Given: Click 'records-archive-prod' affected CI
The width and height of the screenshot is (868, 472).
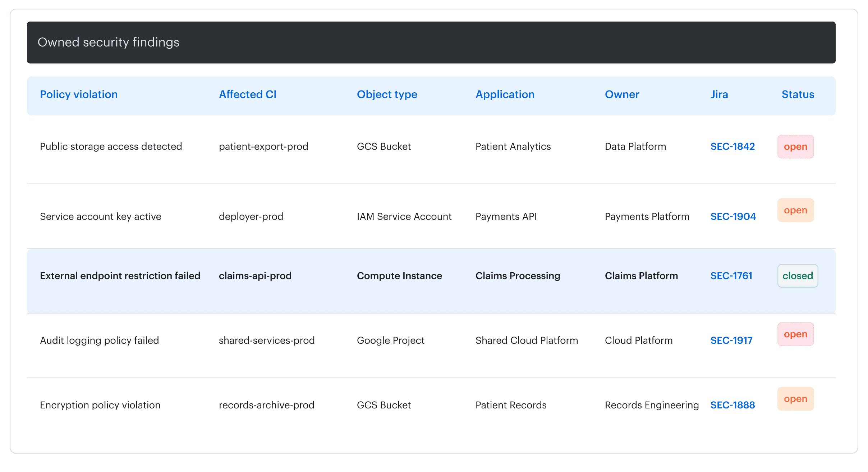Looking at the screenshot, I should (x=267, y=405).
